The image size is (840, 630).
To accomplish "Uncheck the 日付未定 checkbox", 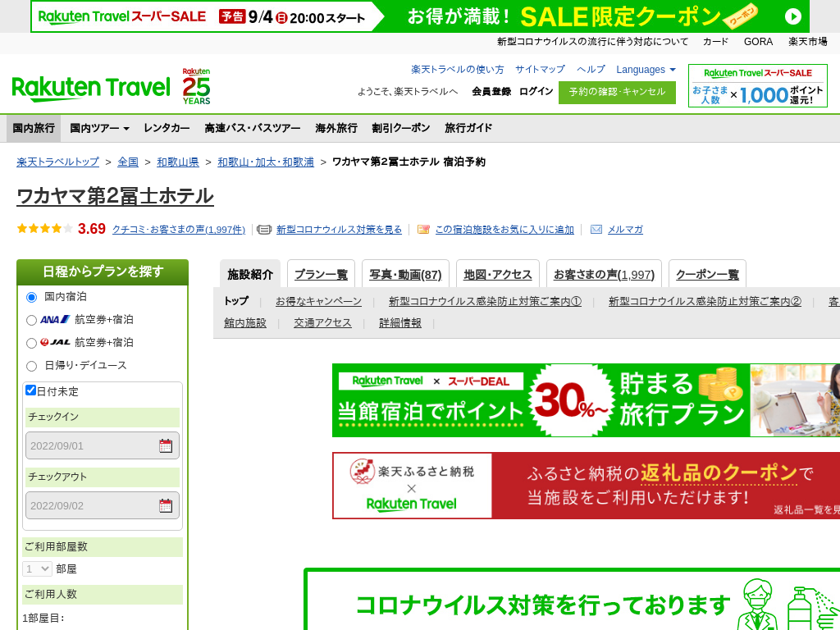I will (30, 390).
